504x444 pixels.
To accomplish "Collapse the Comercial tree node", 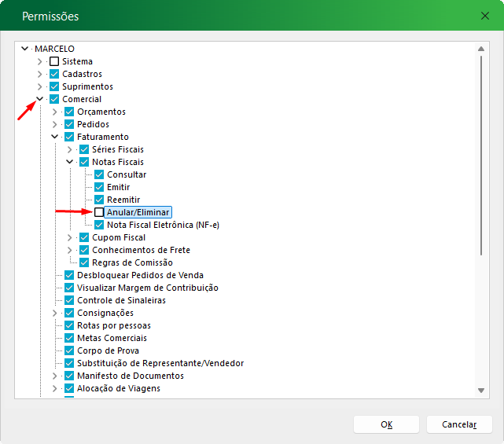I will click(x=40, y=99).
